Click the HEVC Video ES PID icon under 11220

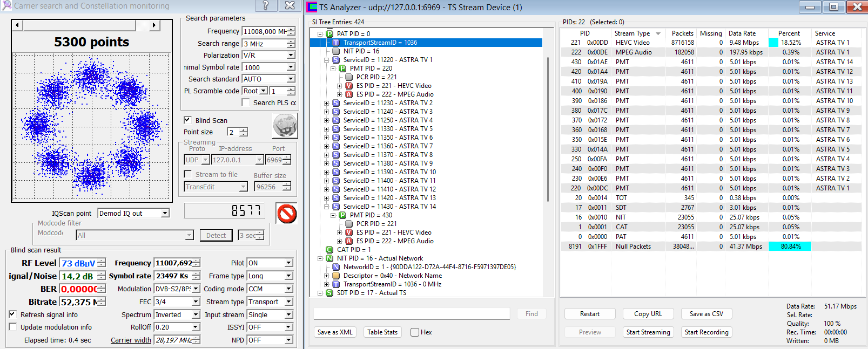coord(349,86)
